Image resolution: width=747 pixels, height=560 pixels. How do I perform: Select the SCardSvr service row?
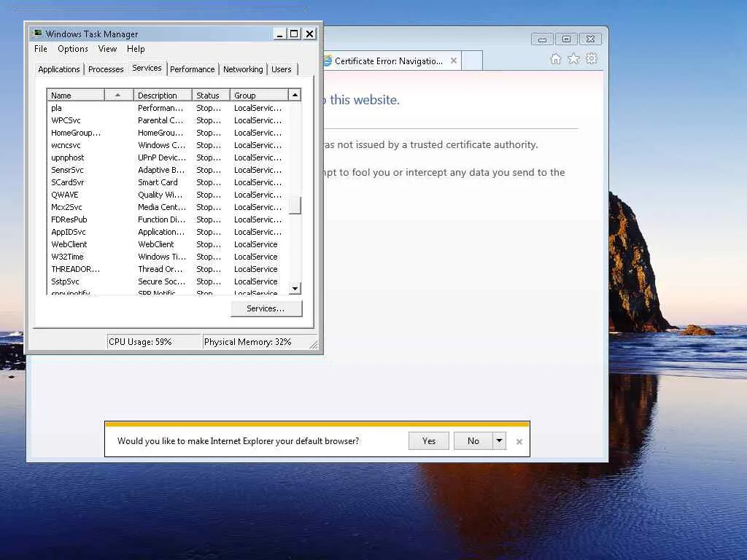click(x=168, y=182)
